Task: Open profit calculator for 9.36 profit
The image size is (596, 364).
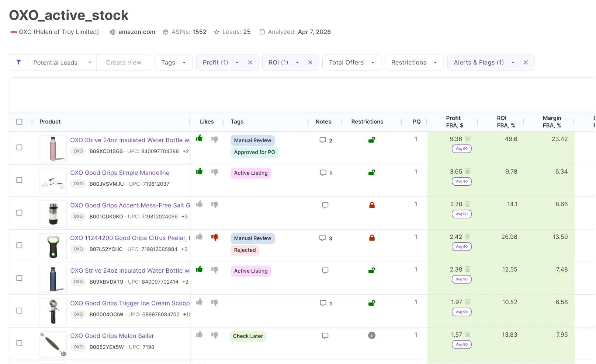Action: 468,139
